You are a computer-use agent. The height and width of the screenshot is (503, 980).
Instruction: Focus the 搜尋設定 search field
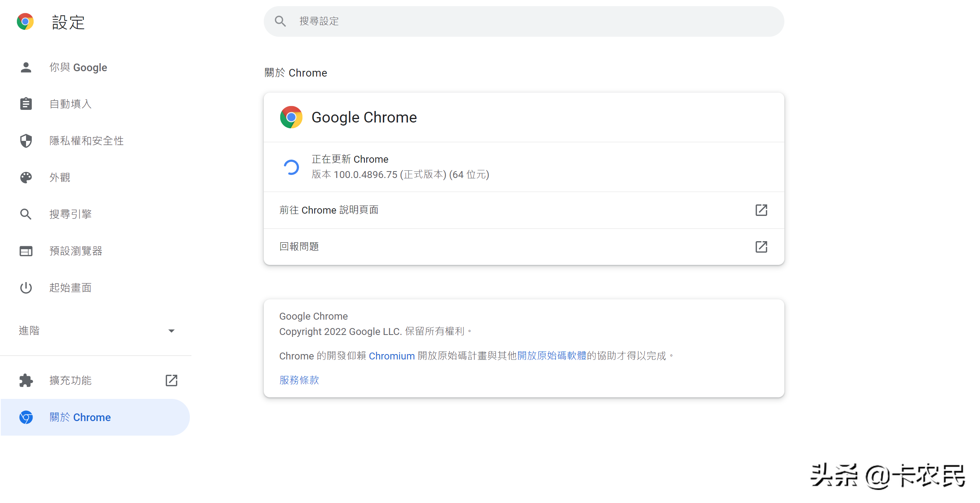[524, 21]
